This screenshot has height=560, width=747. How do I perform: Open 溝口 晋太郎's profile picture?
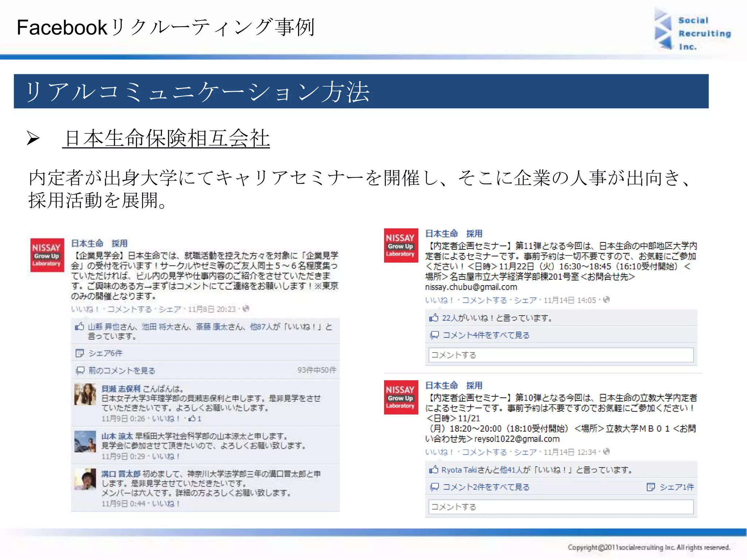85,479
